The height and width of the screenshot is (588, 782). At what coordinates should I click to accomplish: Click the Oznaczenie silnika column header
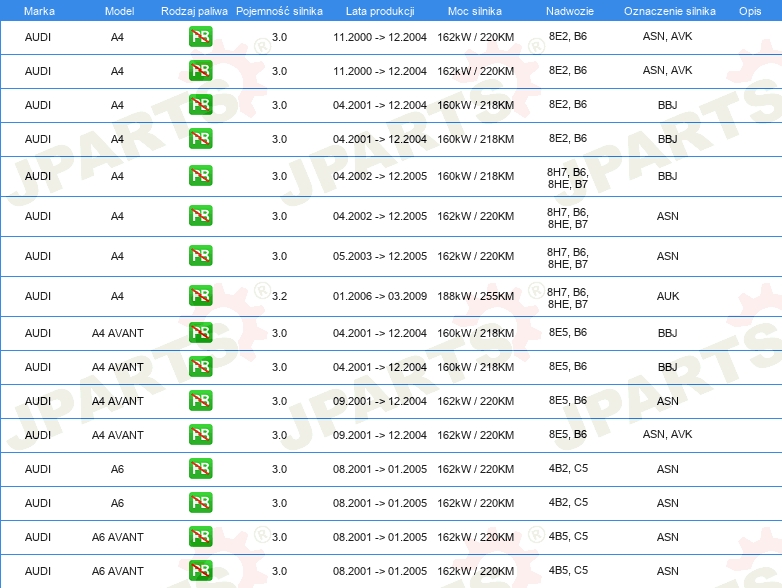click(x=670, y=11)
